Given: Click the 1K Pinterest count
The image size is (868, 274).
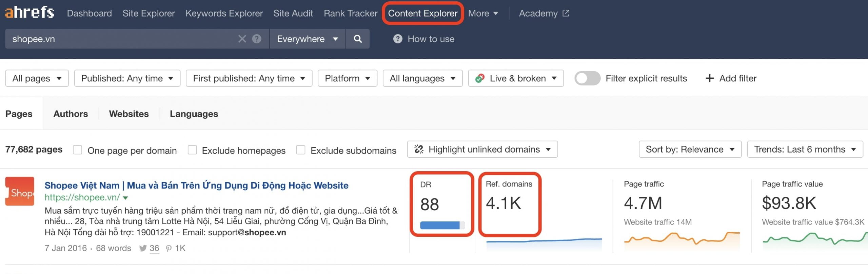Looking at the screenshot, I should 180,248.
